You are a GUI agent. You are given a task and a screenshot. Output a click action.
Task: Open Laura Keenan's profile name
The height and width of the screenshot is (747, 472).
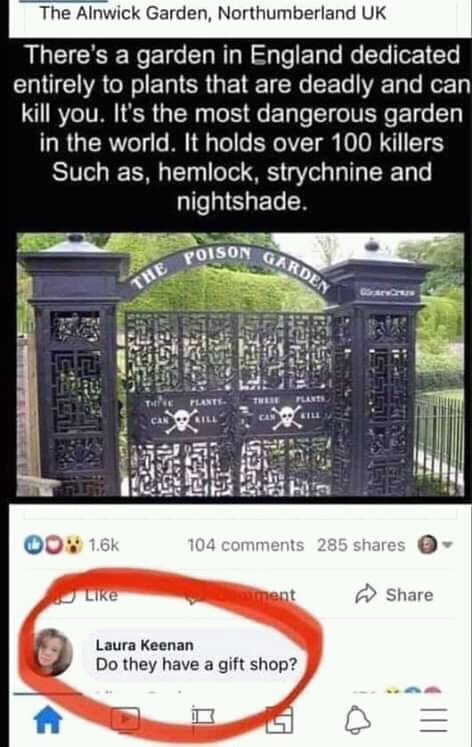click(x=144, y=645)
